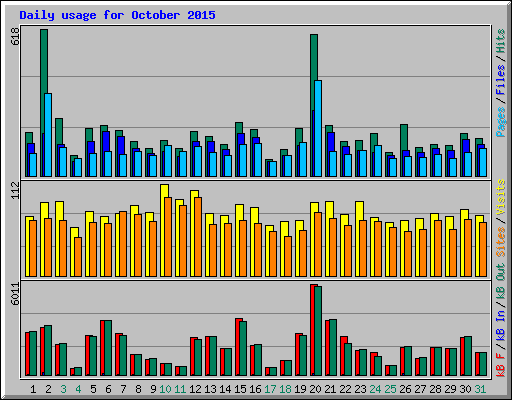Select day 5 on the x-axis

pyautogui.click(x=93, y=389)
